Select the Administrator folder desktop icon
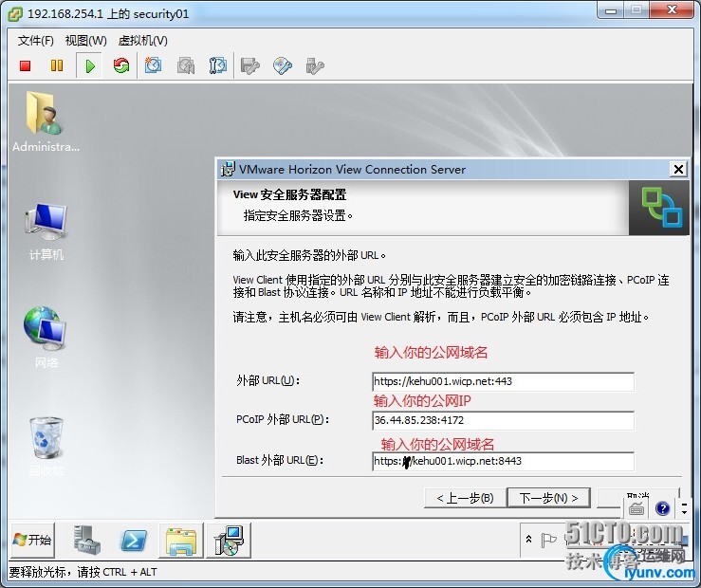The image size is (701, 588). coord(46,121)
